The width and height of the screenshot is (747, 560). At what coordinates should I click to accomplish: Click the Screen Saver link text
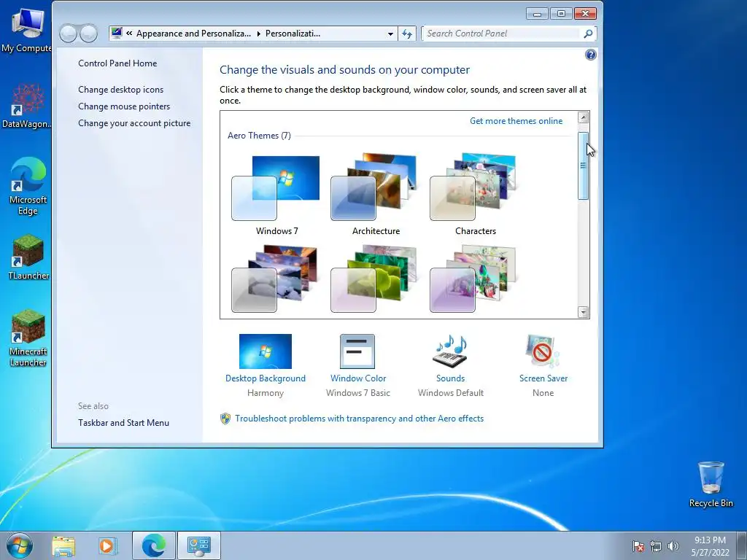click(543, 378)
